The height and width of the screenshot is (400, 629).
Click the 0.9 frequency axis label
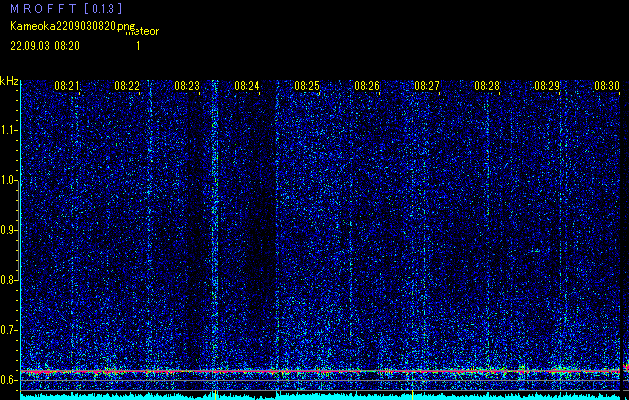(x=9, y=230)
